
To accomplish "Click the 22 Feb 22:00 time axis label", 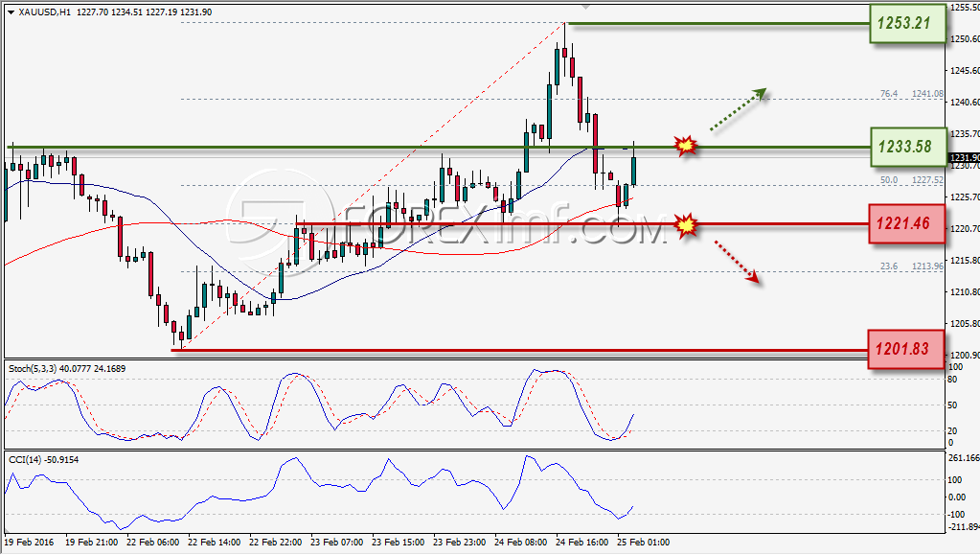I will [x=275, y=543].
